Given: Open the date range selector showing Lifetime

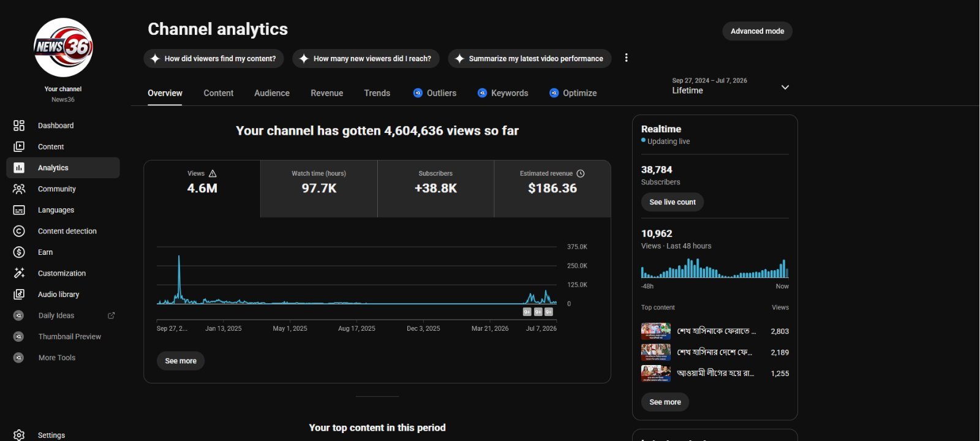Looking at the screenshot, I should pos(731,86).
